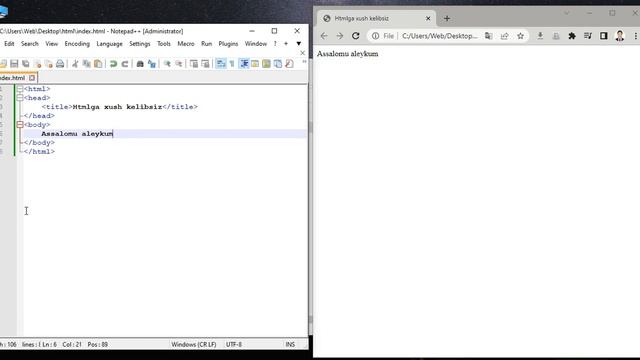640x360 pixels.
Task: Toggle Show Indent Guide icon
Action: [244, 64]
